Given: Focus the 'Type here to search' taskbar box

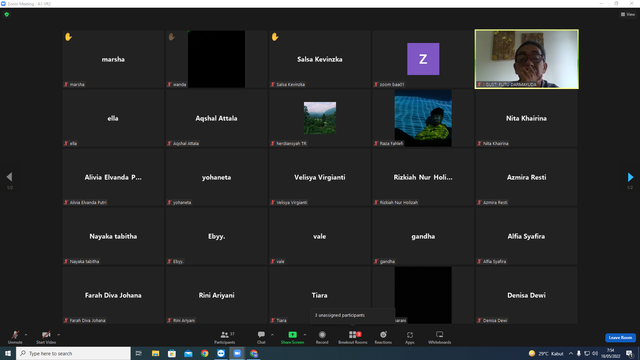Looking at the screenshot, I should [x=73, y=353].
